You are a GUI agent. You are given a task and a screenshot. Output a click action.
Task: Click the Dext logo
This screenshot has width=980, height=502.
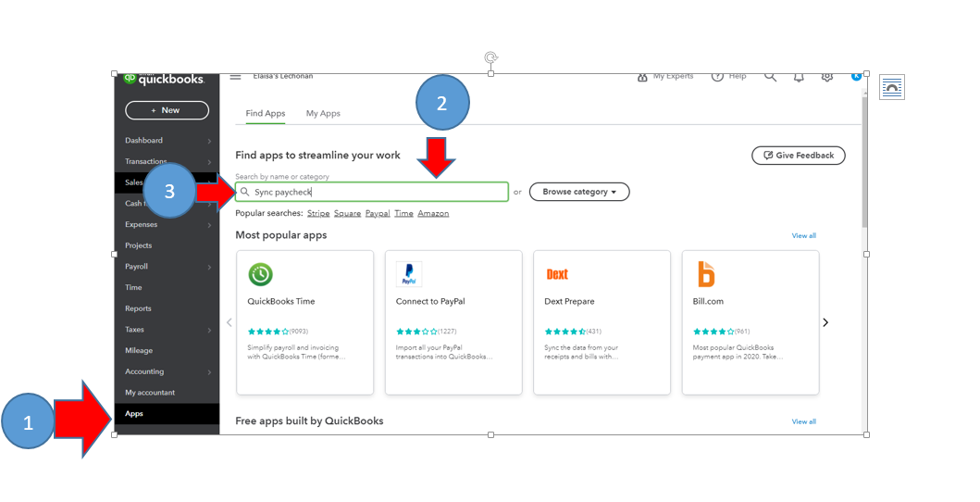pyautogui.click(x=557, y=274)
